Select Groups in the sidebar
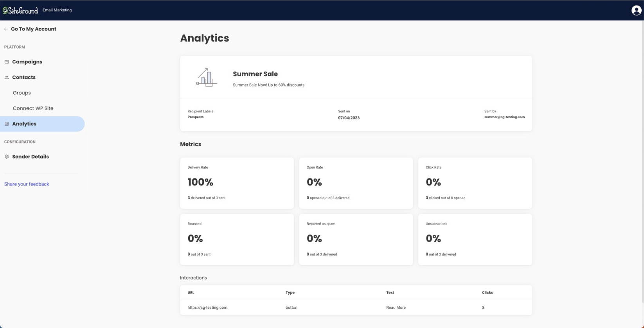This screenshot has height=328, width=644. coord(22,93)
